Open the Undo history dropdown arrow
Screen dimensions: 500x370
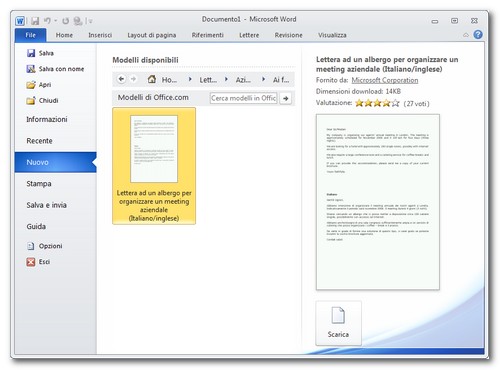pyautogui.click(x=55, y=21)
